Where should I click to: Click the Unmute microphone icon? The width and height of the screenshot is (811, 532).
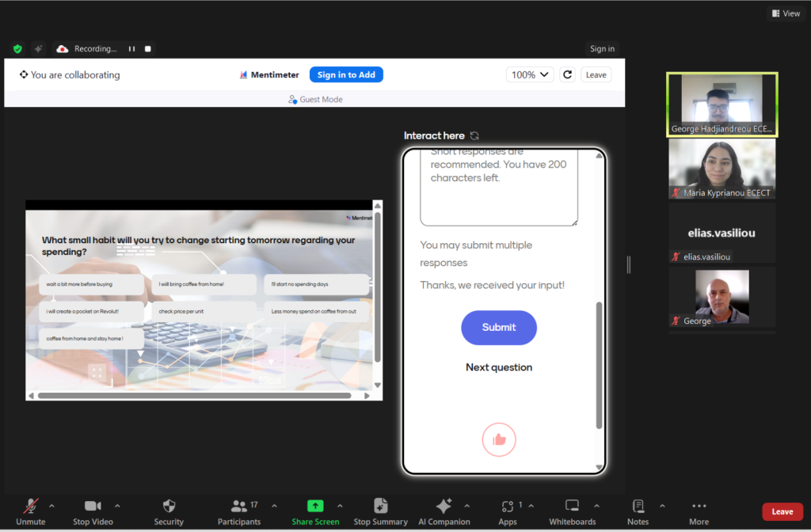30,507
